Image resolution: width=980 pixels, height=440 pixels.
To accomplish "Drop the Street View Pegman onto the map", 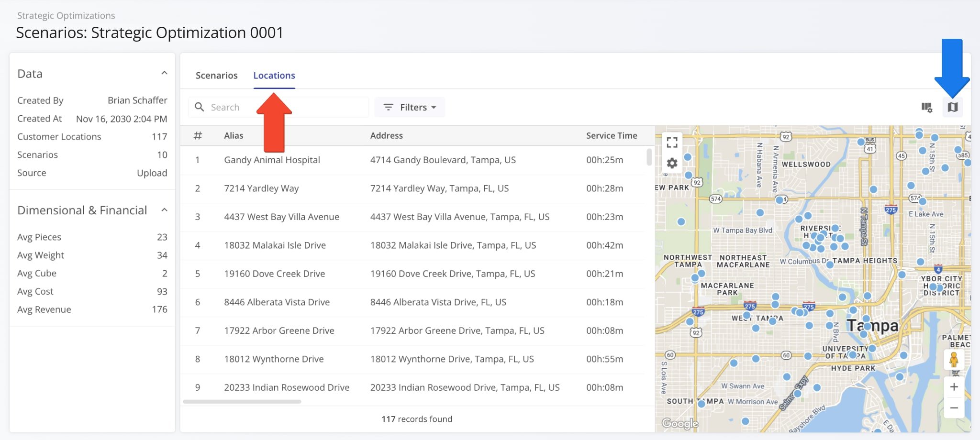I will pyautogui.click(x=954, y=359).
